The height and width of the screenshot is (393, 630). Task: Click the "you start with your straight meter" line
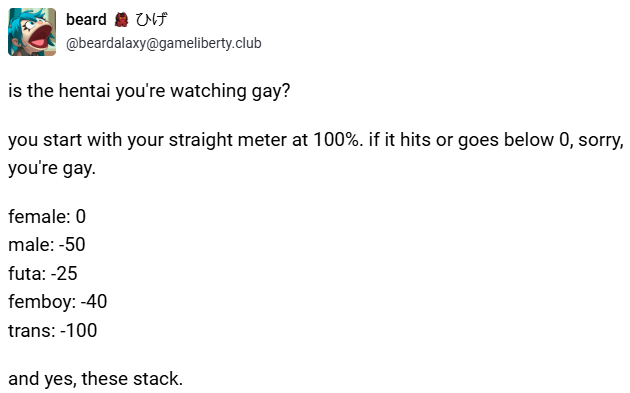pos(316,140)
